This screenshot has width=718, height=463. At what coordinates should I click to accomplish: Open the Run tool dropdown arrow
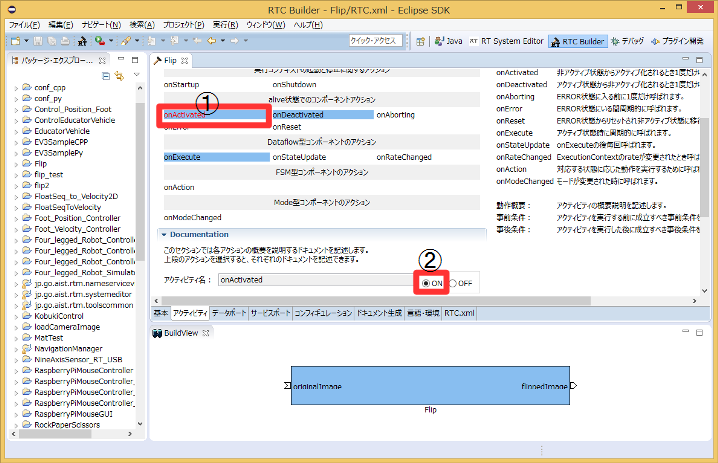tap(111, 41)
